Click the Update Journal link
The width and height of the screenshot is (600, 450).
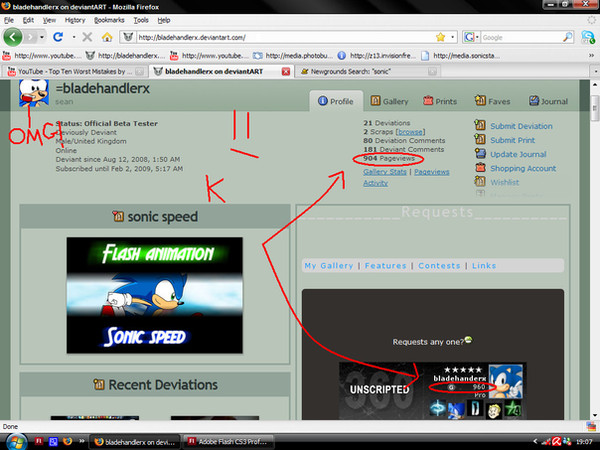[x=518, y=155]
